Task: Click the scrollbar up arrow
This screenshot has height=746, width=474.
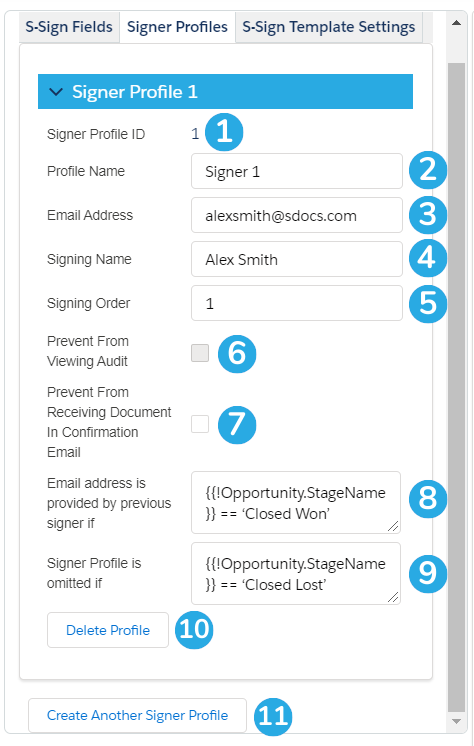Action: pyautogui.click(x=456, y=23)
